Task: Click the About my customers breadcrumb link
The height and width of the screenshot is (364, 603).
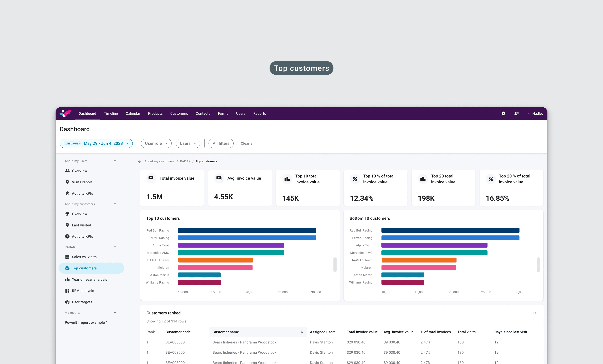Action: click(159, 161)
